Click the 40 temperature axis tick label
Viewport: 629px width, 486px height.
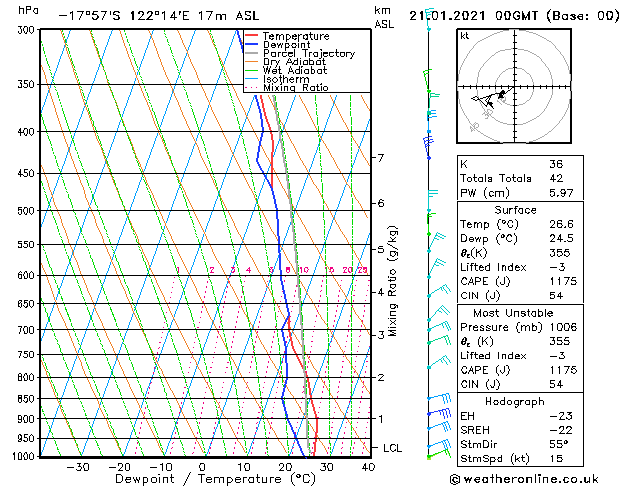click(x=368, y=468)
